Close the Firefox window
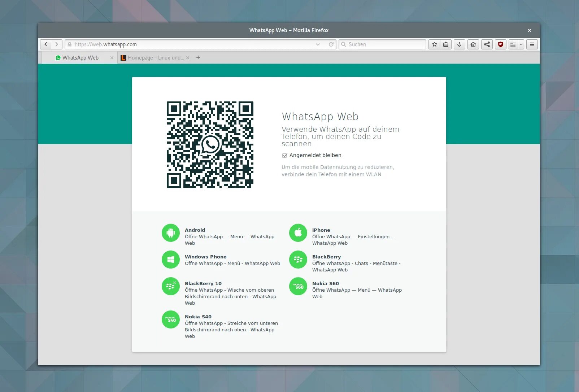The height and width of the screenshot is (392, 579). pos(530,30)
